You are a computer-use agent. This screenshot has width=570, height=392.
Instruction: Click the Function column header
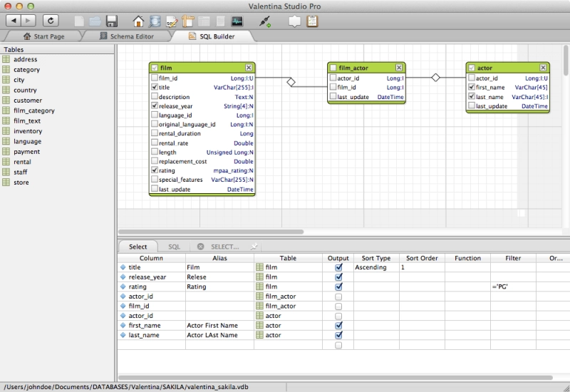click(467, 258)
